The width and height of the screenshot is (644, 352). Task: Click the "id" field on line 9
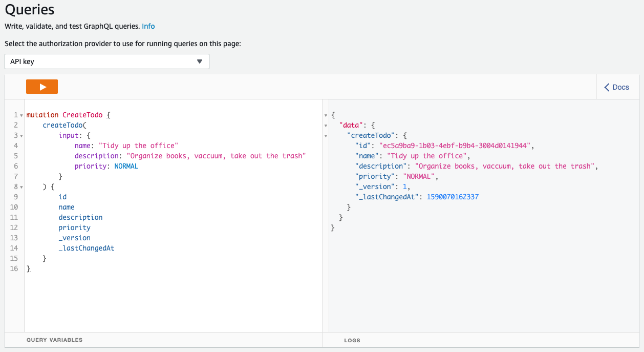click(62, 197)
